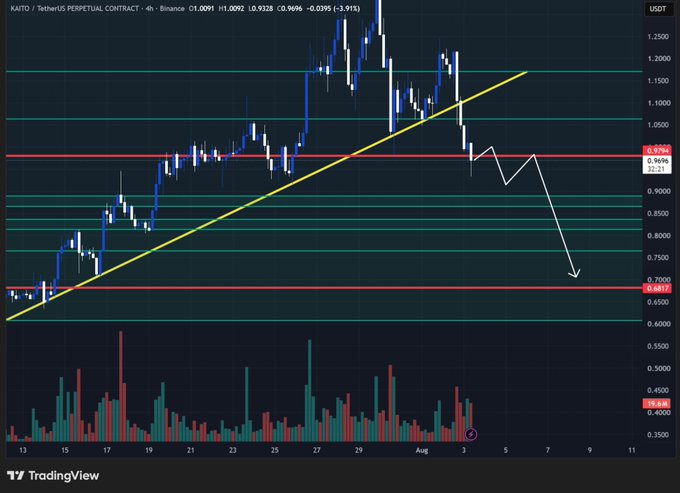Click the change value −0.0395 (−3.91%)
680x493 pixels.
click(x=333, y=8)
